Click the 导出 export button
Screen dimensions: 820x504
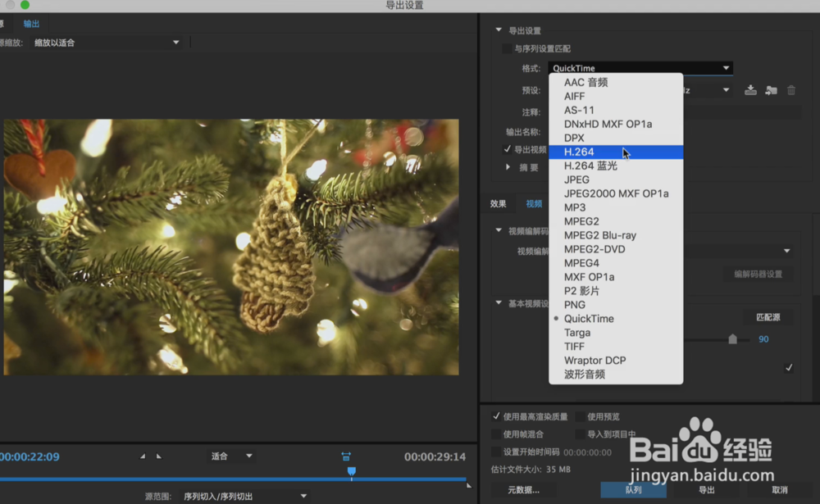tap(707, 490)
